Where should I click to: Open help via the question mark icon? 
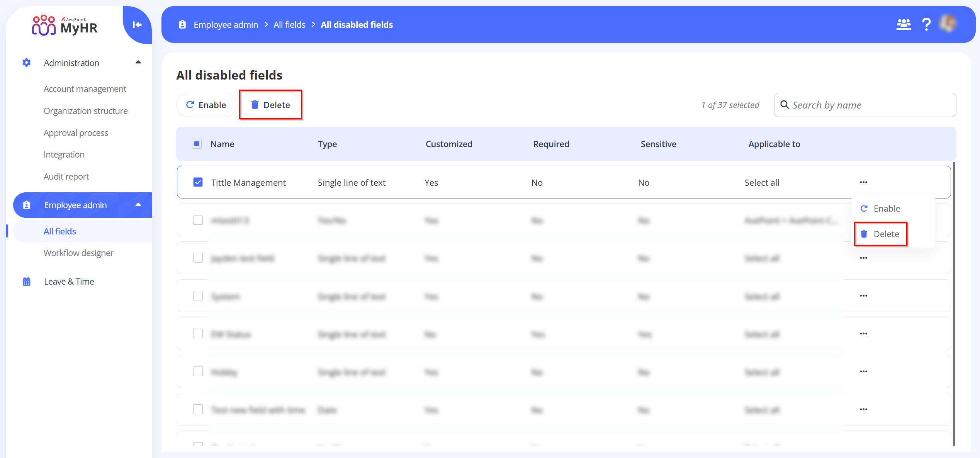click(926, 24)
